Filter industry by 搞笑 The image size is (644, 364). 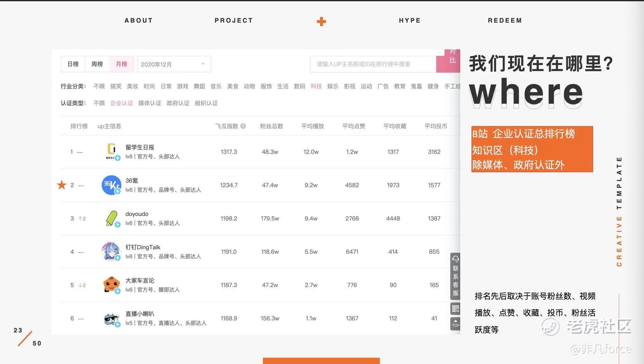pos(116,86)
